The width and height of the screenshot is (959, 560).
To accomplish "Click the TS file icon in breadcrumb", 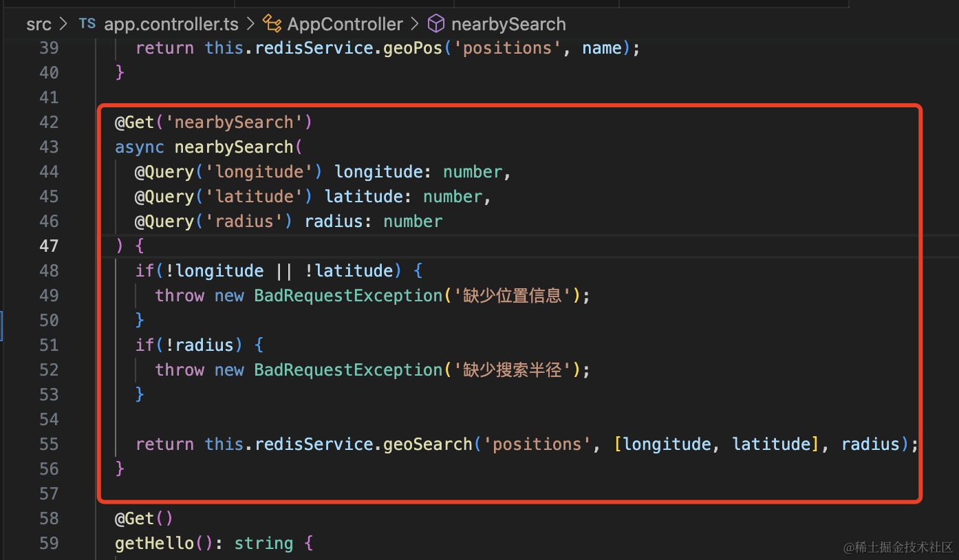I will (x=87, y=24).
